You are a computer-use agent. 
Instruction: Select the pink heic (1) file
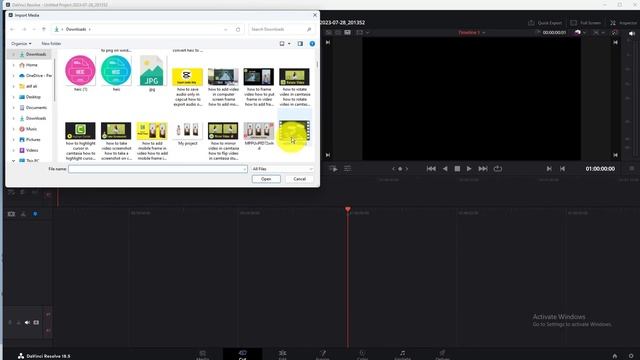[80, 73]
